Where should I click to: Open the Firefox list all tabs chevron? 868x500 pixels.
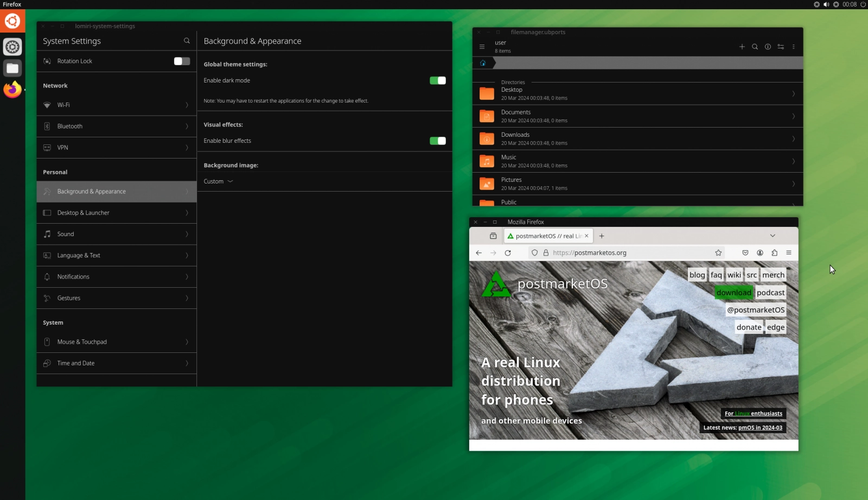pyautogui.click(x=773, y=236)
